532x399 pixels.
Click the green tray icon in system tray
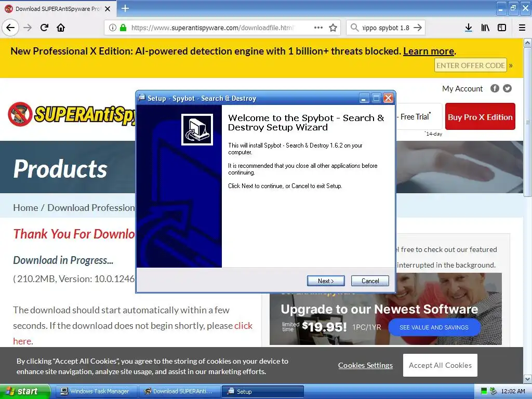pyautogui.click(x=484, y=391)
